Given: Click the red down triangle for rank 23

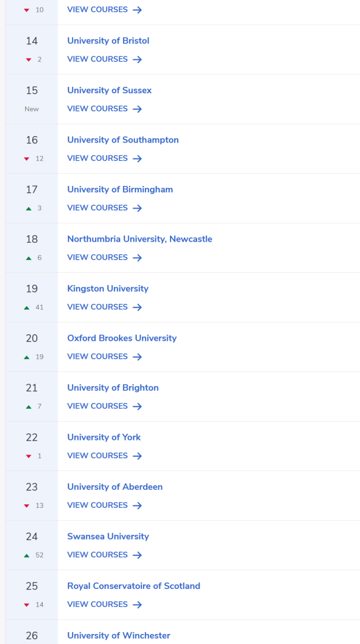Looking at the screenshot, I should 26,506.
